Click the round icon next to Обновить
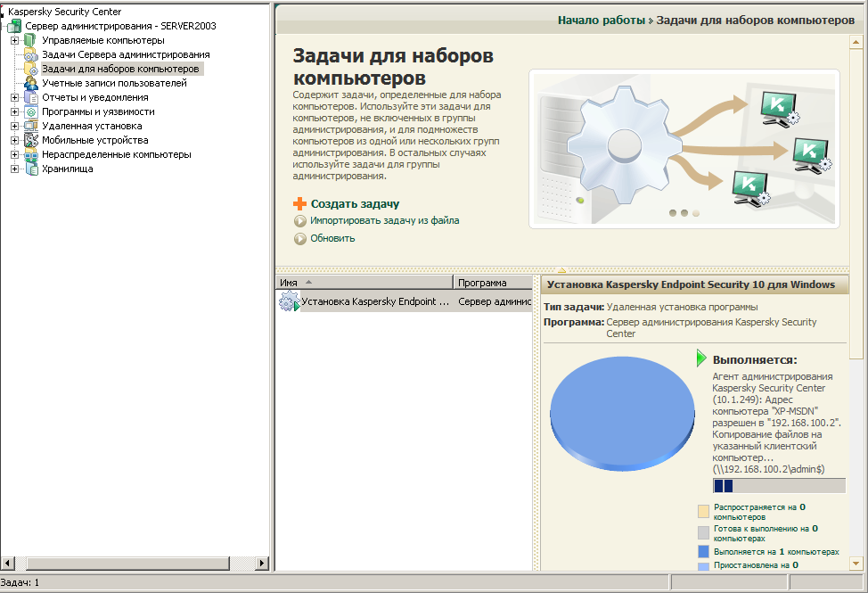The height and width of the screenshot is (593, 868). [x=300, y=239]
